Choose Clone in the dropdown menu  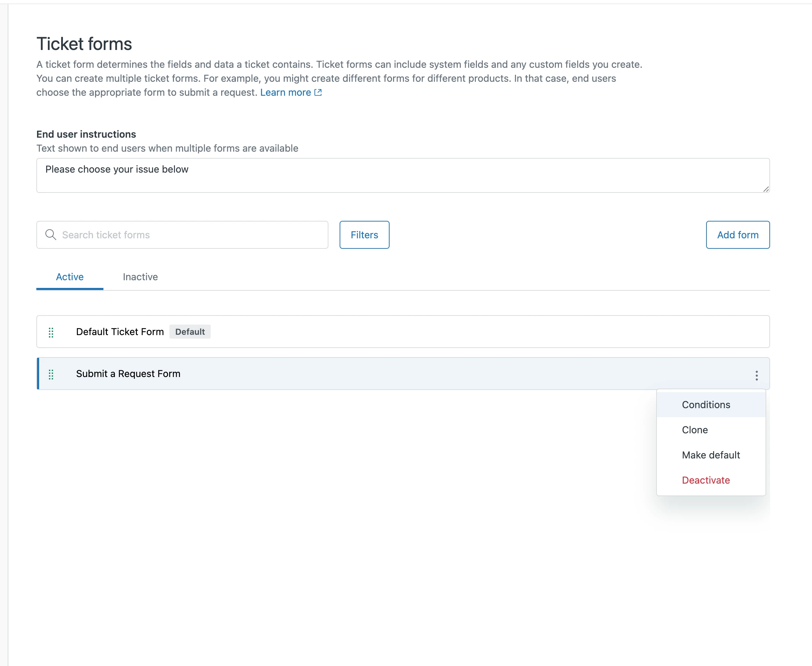tap(695, 430)
